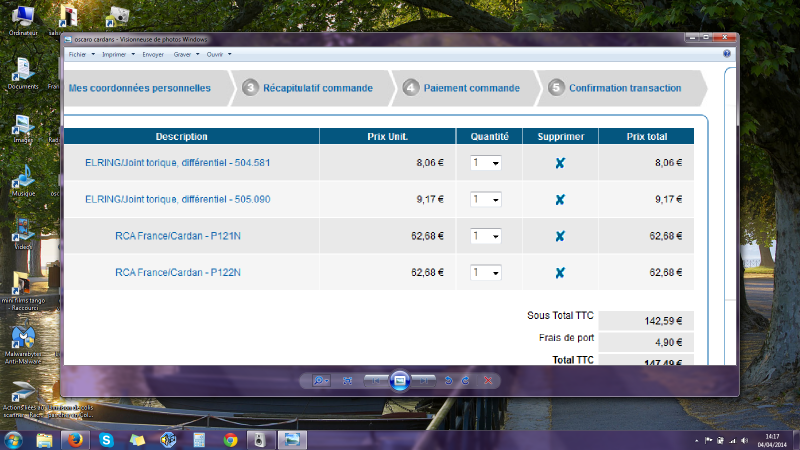Viewport: 800px width, 450px height.
Task: Open the Ordinateur desktop icon
Action: [x=23, y=20]
